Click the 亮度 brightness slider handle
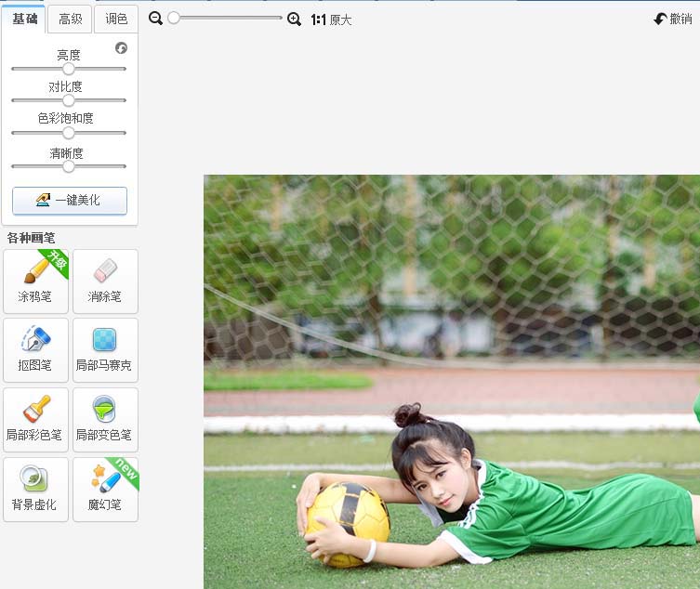 click(x=68, y=69)
